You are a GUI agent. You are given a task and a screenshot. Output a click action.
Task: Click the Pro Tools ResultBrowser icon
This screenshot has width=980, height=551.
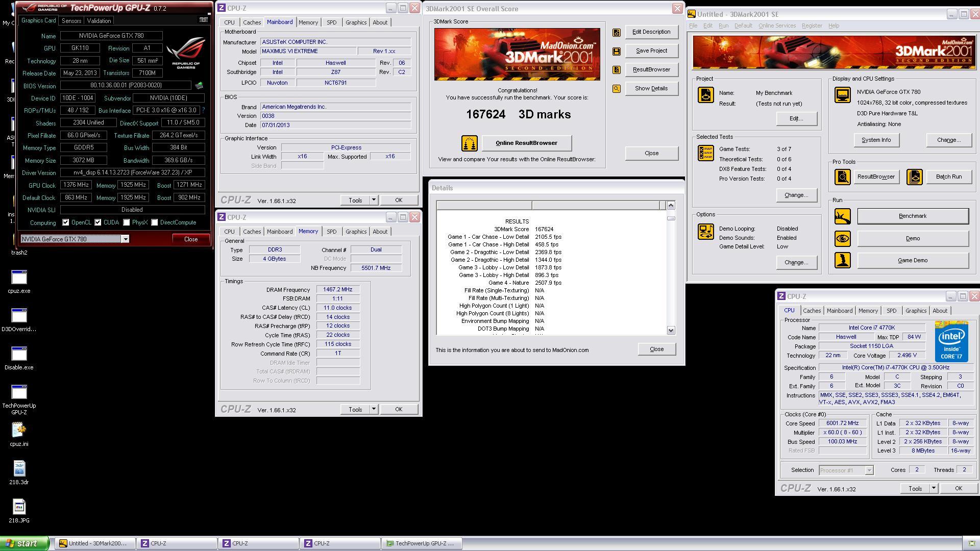coord(843,177)
